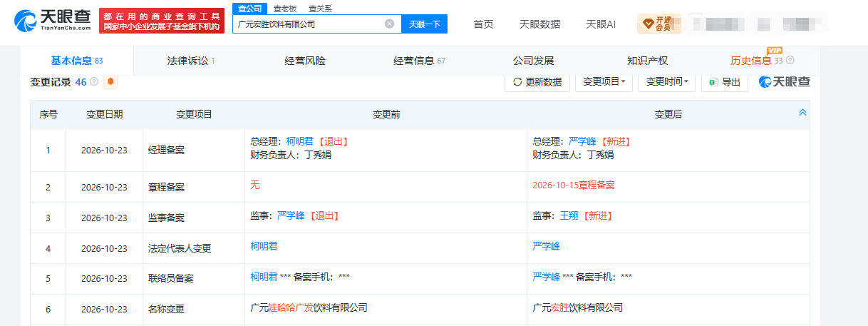Open 首页 in the top navigation
The height and width of the screenshot is (326, 868).
[x=483, y=24]
